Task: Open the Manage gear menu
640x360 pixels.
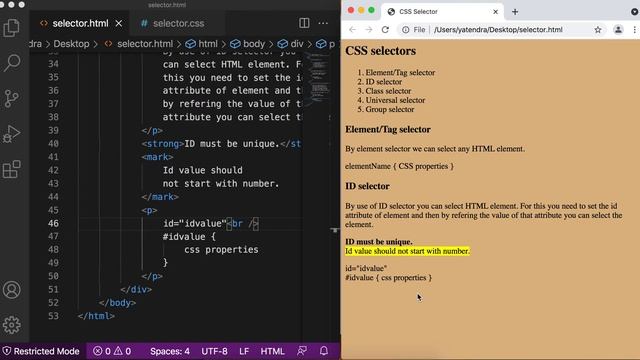Action: [11, 325]
